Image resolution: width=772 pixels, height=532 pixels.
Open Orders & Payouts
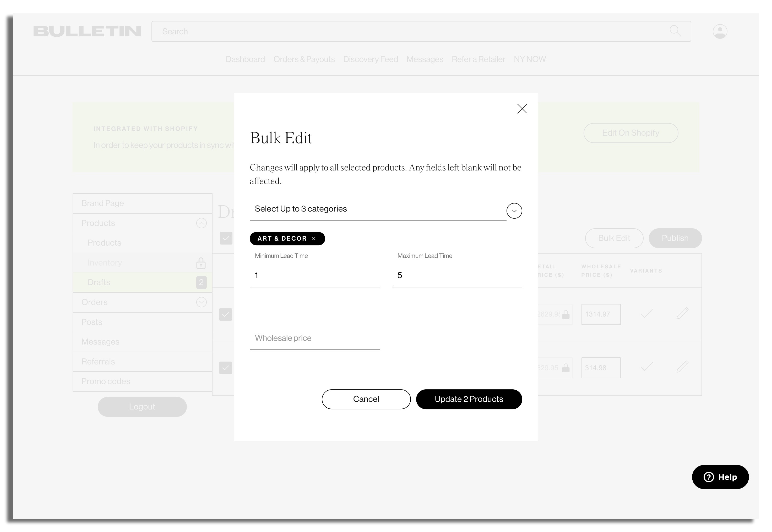304,59
